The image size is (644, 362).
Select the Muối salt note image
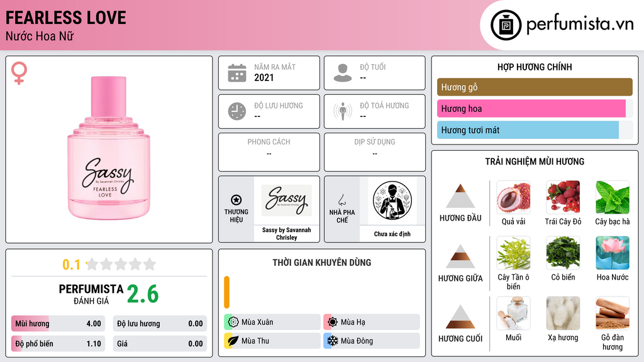click(x=513, y=313)
